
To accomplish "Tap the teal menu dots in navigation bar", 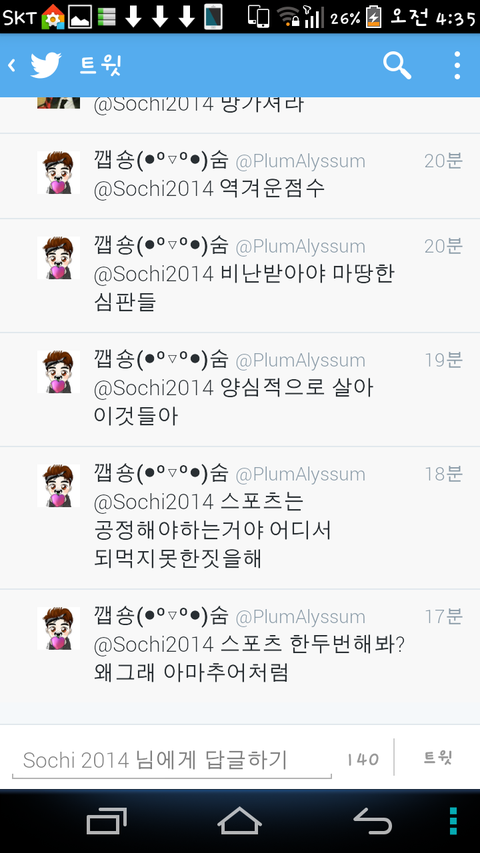I will 453,821.
